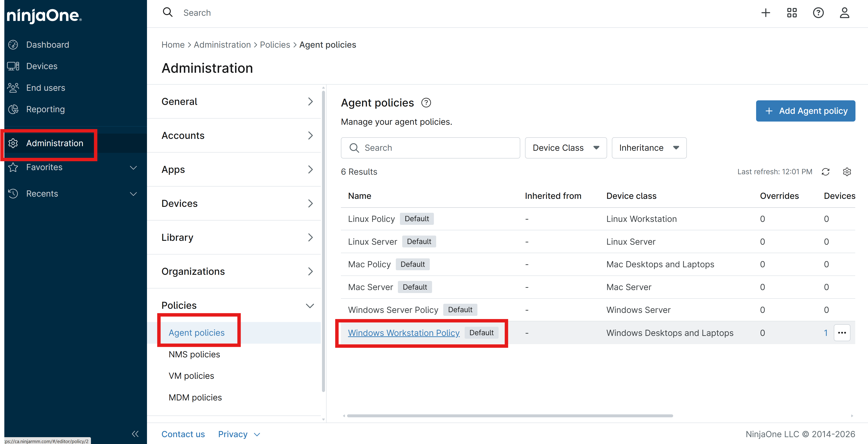Click device count 1 for Windows Workstation
Image resolution: width=868 pixels, height=444 pixels.
click(x=826, y=333)
